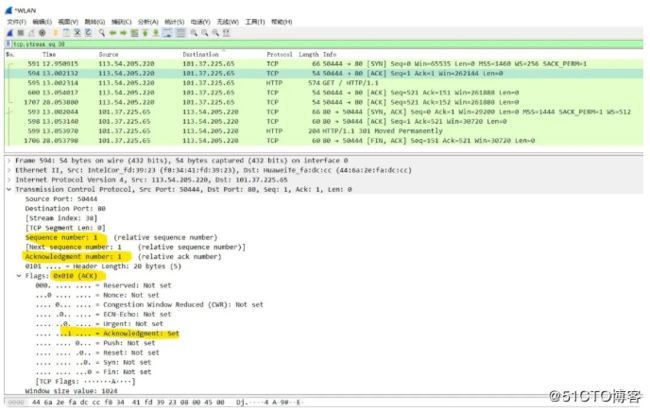The width and height of the screenshot is (650, 412).
Task: Start capturing packets with the shark fin icon
Action: 10,33
